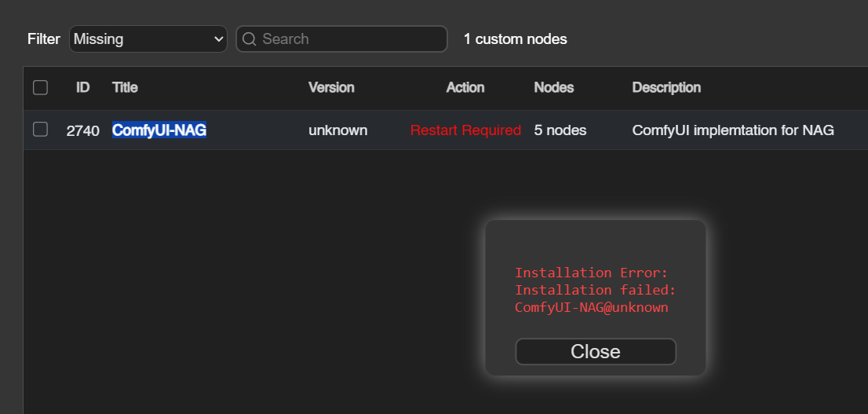Click the Action column header
868x414 pixels.
coord(465,87)
